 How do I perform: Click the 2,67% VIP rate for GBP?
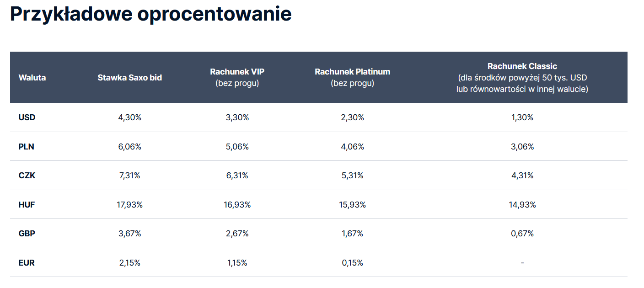point(237,234)
